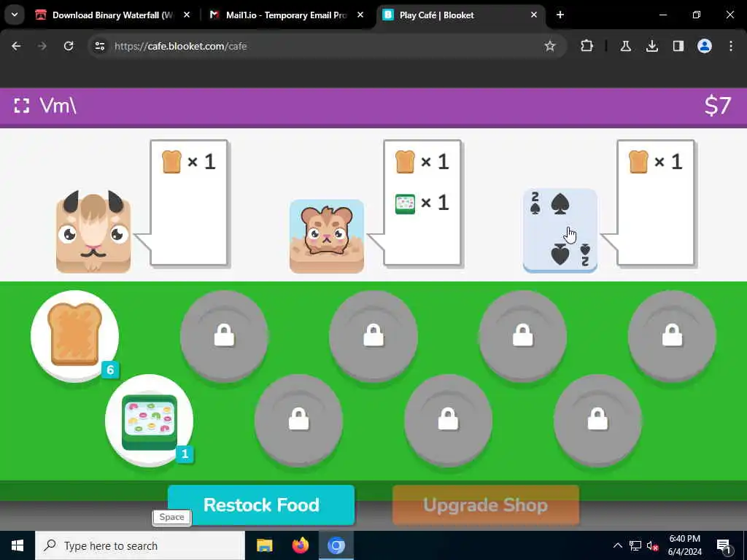The image size is (747, 560).
Task: Toggle fullscreen icon beside Vm\ name
Action: [21, 106]
